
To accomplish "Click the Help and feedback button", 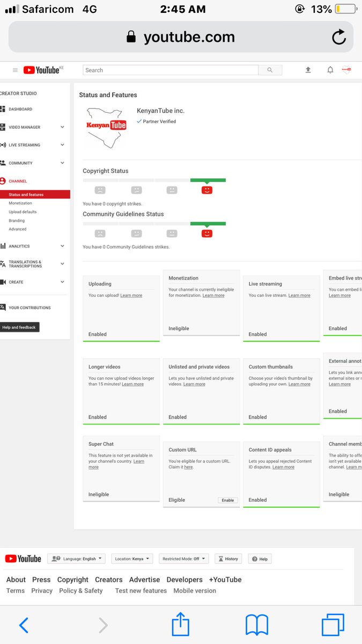I will coord(19,327).
